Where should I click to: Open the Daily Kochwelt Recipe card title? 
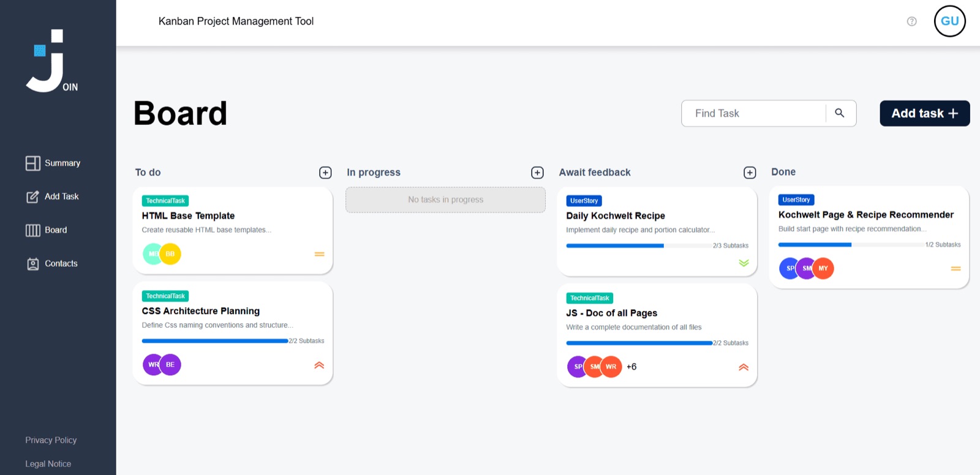pos(616,215)
